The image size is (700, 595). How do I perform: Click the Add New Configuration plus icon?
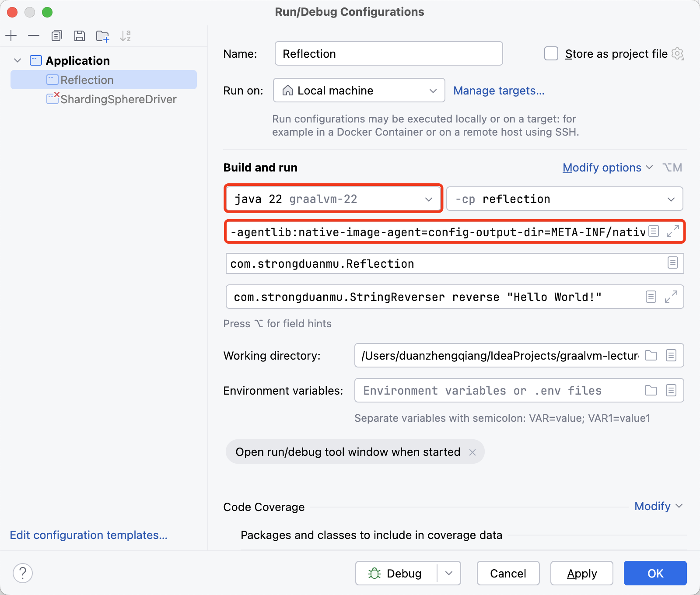(x=11, y=35)
